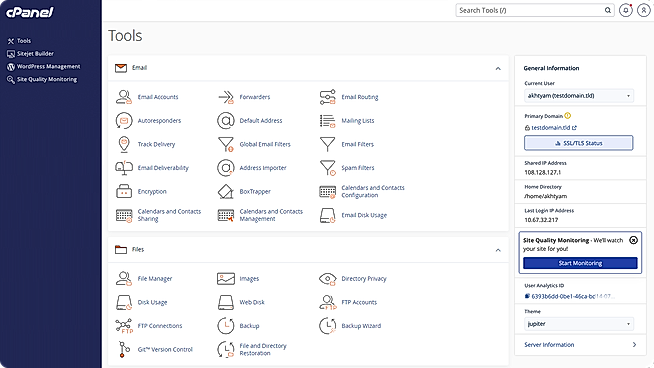Dismiss the Site Quality Monitoring banner
Viewport: 654px width, 368px height.
[x=633, y=240]
